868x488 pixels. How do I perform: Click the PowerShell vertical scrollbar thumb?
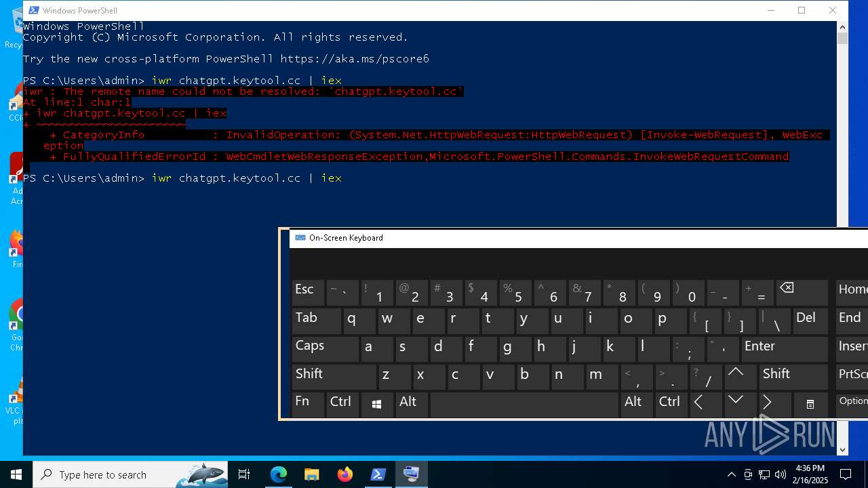[x=842, y=38]
